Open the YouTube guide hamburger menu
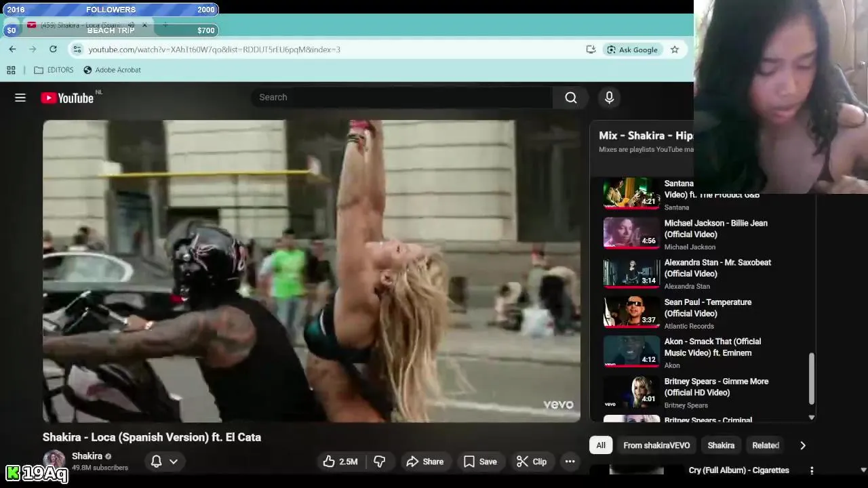868x488 pixels. click(20, 98)
